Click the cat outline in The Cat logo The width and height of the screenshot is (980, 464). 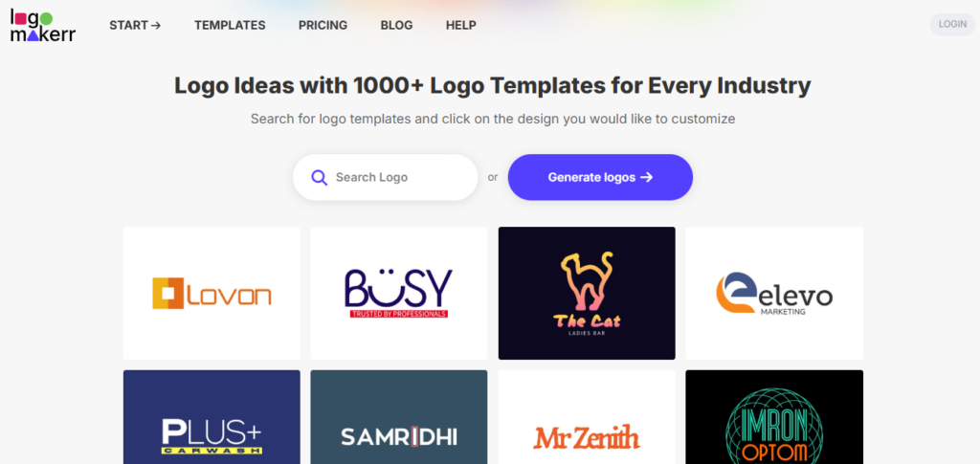tap(587, 281)
